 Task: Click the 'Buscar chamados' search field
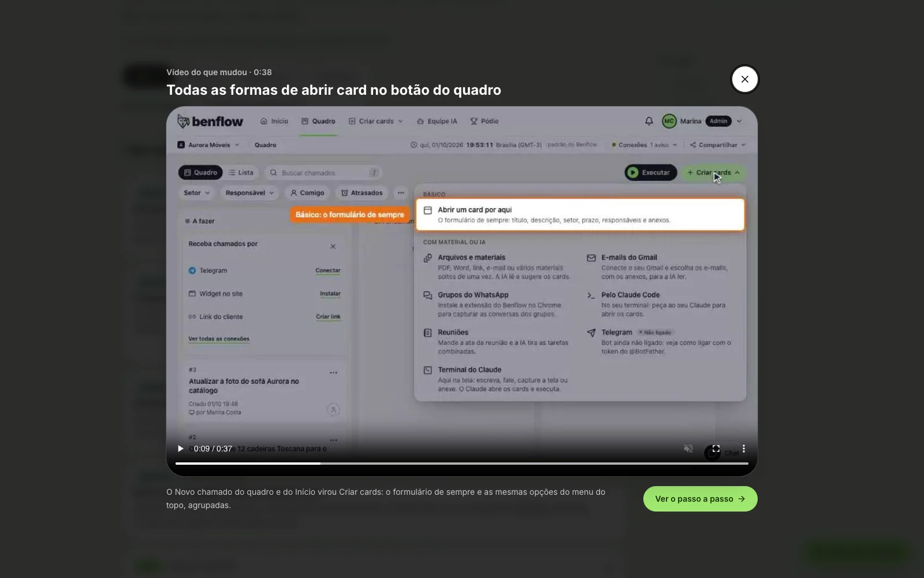[x=323, y=172]
